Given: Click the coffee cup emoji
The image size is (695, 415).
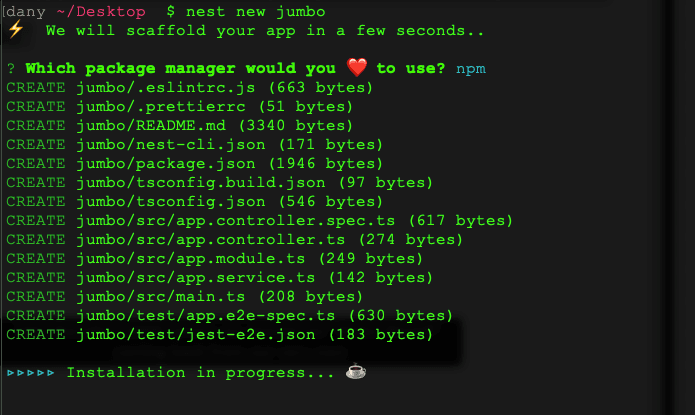Looking at the screenshot, I should (x=356, y=372).
